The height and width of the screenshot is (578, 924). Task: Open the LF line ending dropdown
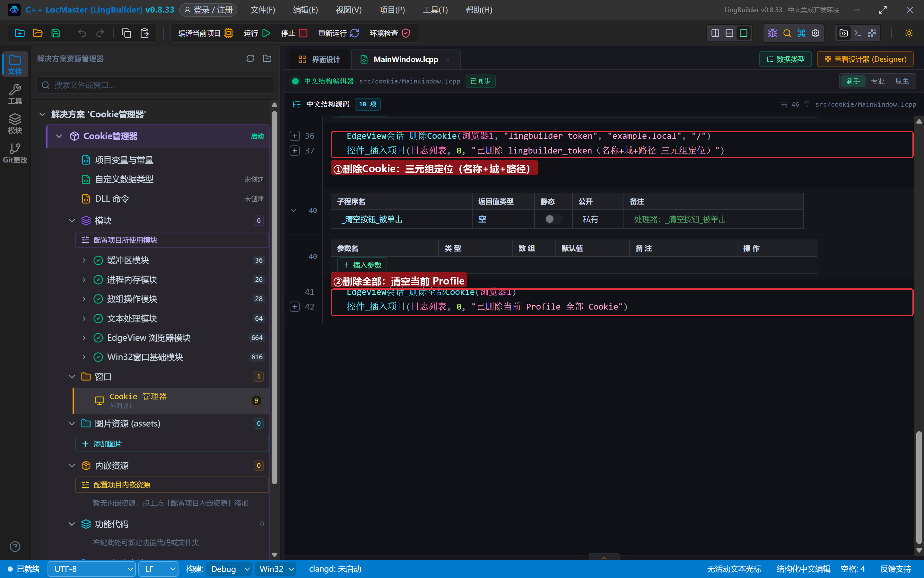click(x=159, y=569)
